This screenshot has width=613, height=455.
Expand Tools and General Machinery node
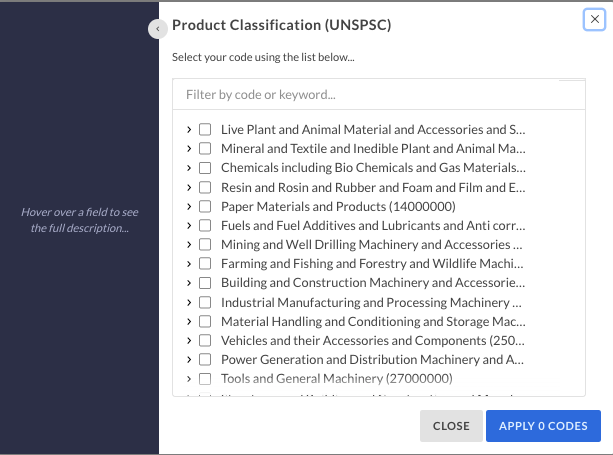[x=189, y=378]
